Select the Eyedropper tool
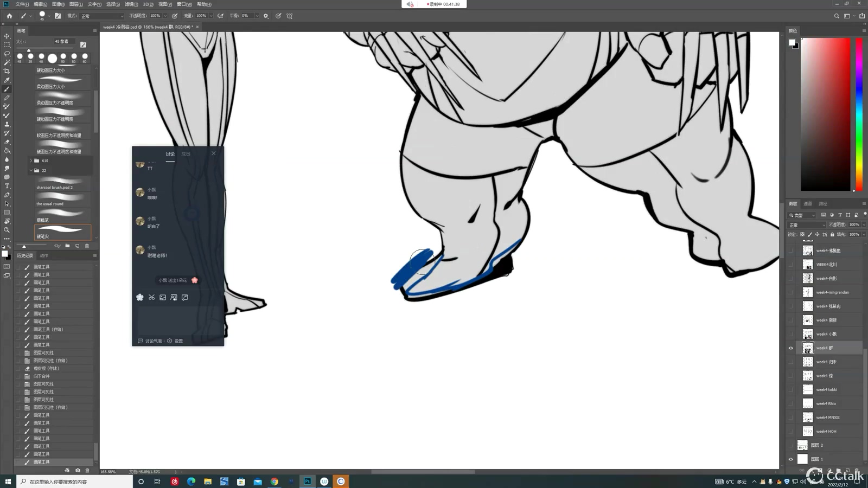This screenshot has width=868, height=488. coord(7,80)
